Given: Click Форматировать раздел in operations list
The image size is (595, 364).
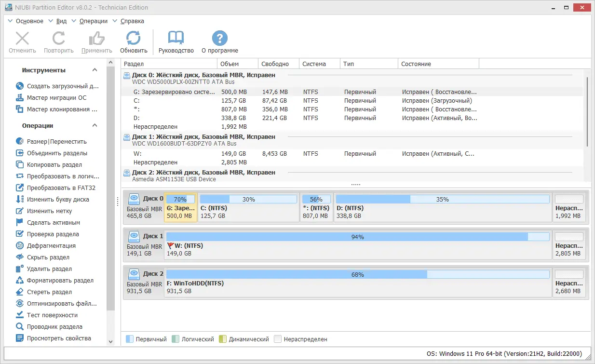Looking at the screenshot, I should coord(60,281).
